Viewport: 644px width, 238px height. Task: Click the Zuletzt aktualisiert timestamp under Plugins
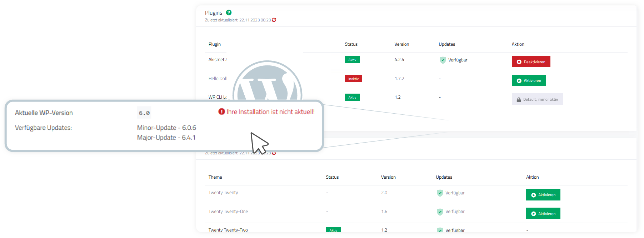click(238, 20)
